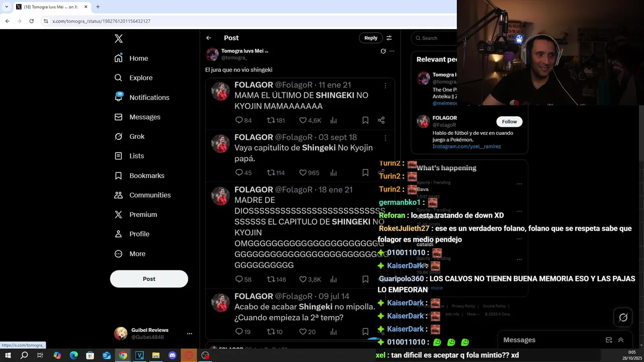Open @FolagoR handle on 11 ene 21 tweet
Image resolution: width=644 pixels, height=362 pixels.
click(x=294, y=85)
